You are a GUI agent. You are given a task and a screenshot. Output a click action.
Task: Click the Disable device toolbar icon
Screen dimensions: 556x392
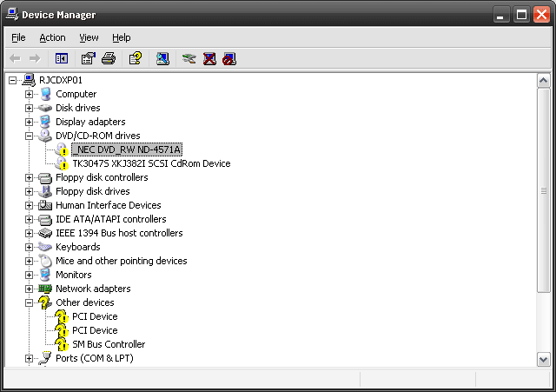point(228,58)
